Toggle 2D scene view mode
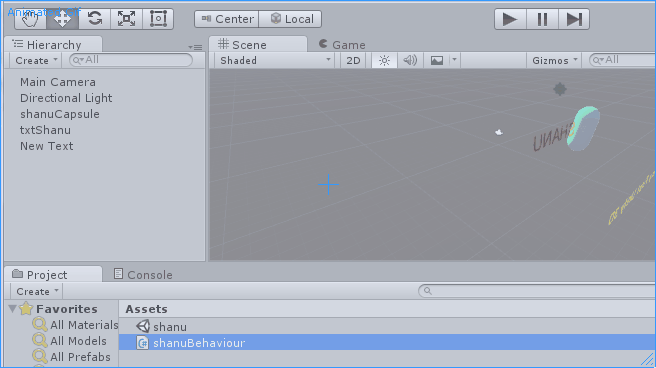This screenshot has height=368, width=656. tap(353, 60)
